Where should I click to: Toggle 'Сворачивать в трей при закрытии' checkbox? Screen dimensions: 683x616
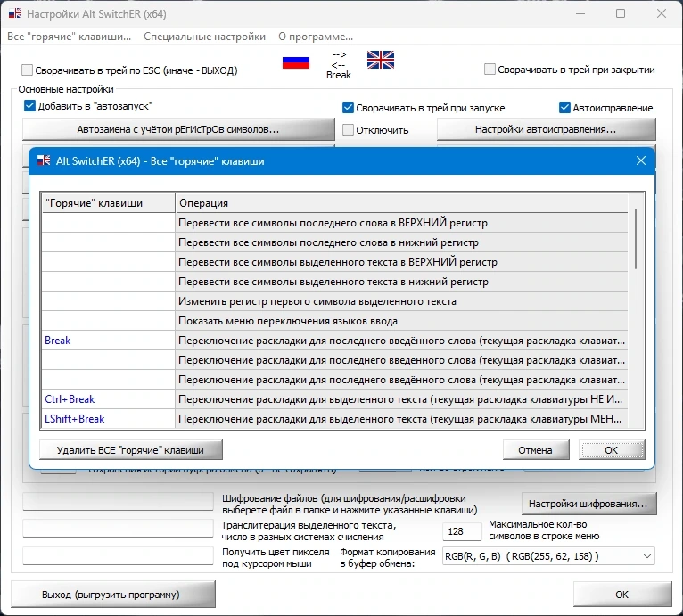[x=490, y=69]
